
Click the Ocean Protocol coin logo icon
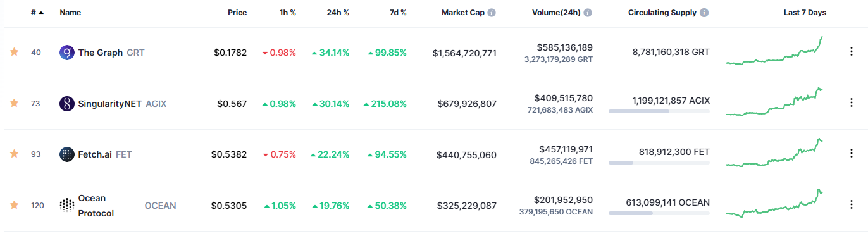coord(66,205)
